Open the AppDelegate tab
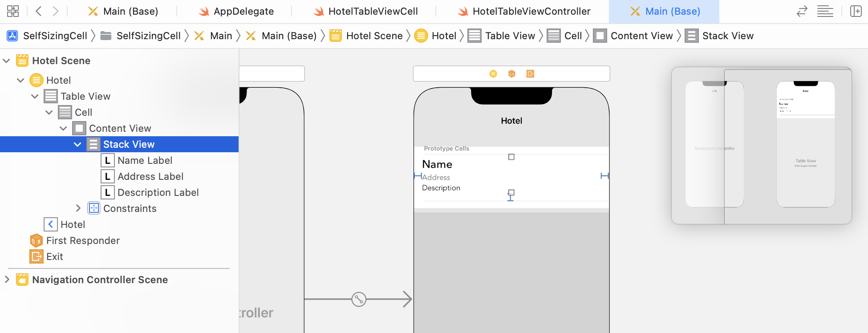The image size is (868, 333). click(x=236, y=11)
